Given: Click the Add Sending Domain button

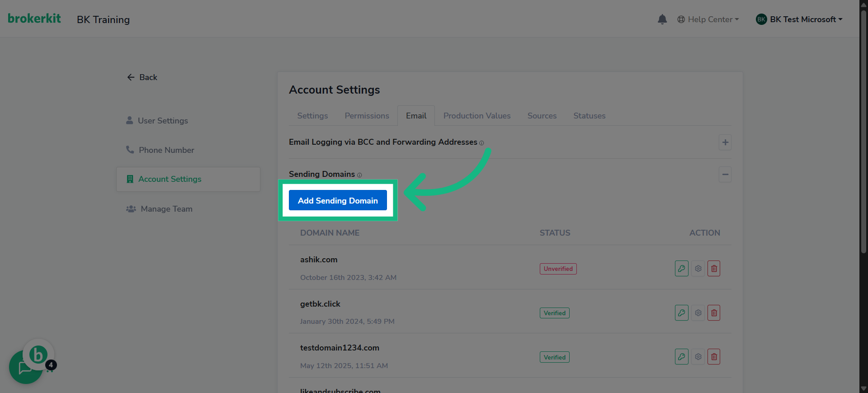Looking at the screenshot, I should [x=338, y=200].
